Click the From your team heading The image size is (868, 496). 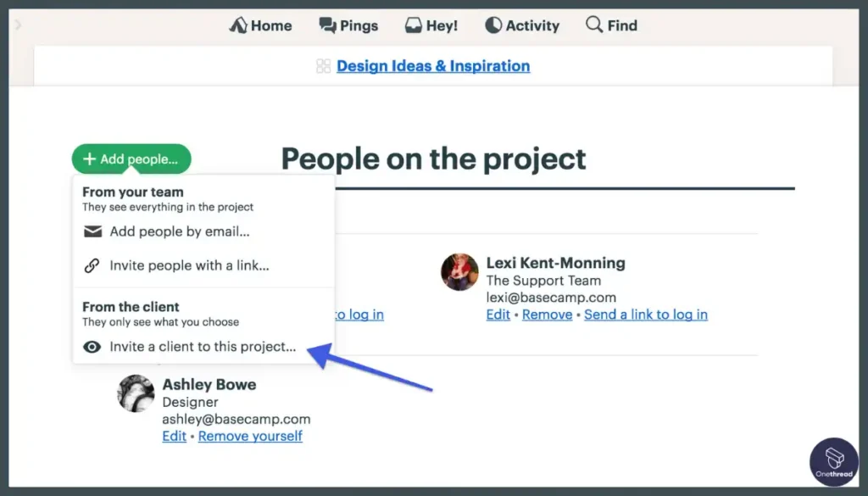(133, 192)
